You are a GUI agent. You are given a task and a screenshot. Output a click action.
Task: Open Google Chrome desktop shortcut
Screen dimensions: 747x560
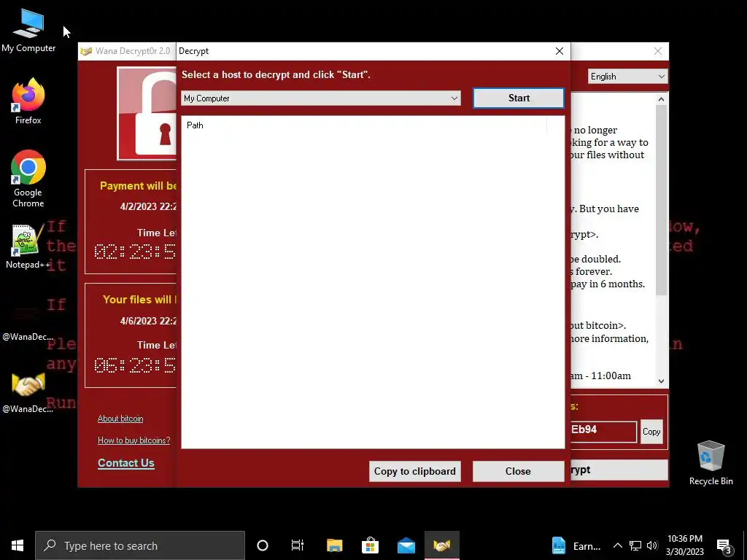click(x=28, y=178)
